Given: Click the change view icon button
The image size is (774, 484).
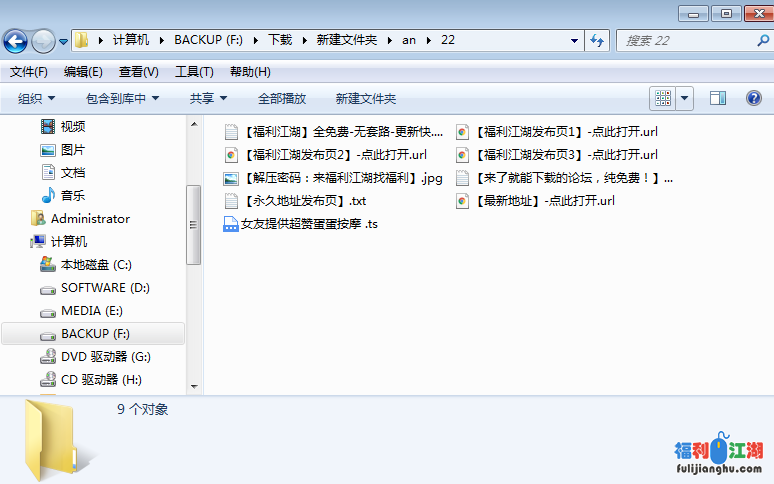Looking at the screenshot, I should 662,98.
